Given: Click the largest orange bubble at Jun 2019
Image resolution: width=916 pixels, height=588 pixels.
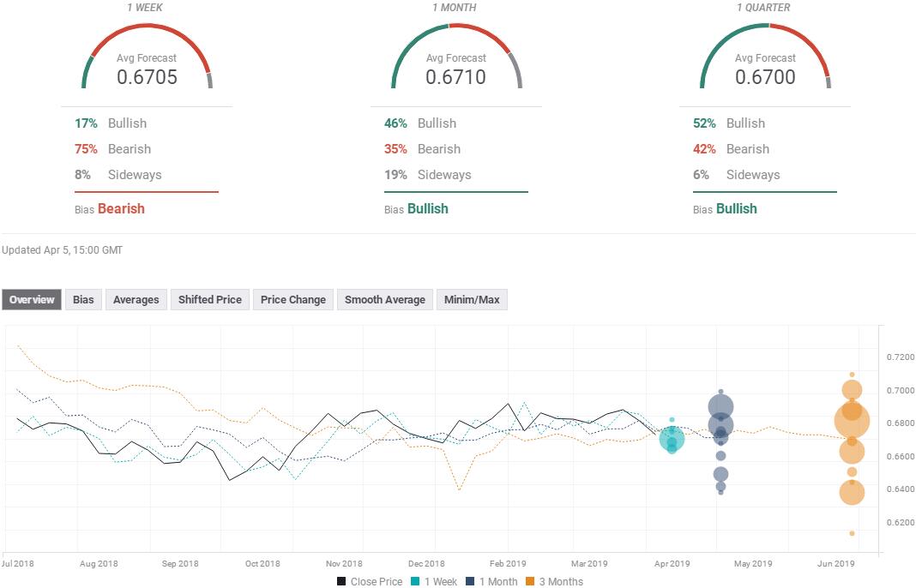Looking at the screenshot, I should point(852,421).
